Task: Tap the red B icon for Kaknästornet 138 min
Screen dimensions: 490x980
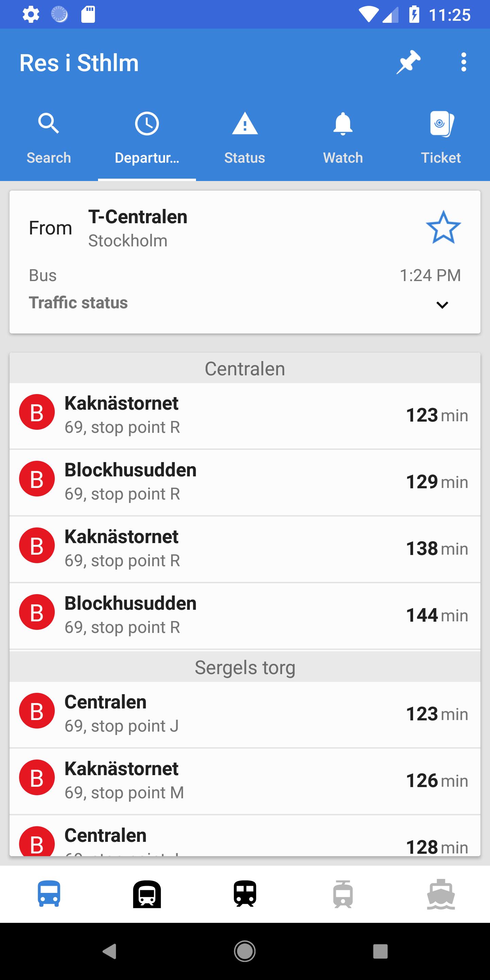Action: click(37, 545)
